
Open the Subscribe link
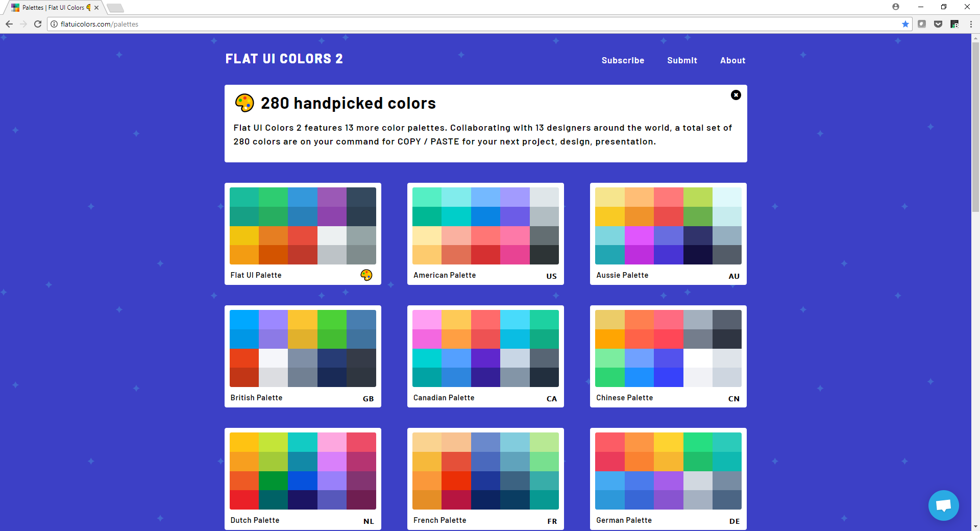[623, 60]
